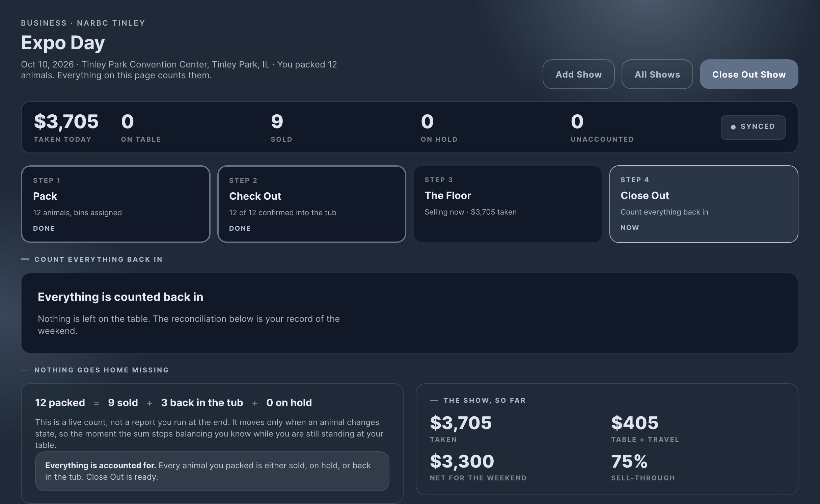Click the Oct 10, 2026 show details line
The height and width of the screenshot is (504, 820).
click(x=179, y=70)
